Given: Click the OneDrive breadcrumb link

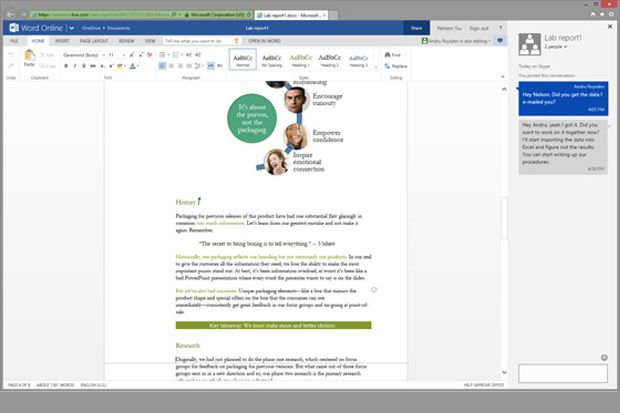Looking at the screenshot, I should point(91,28).
